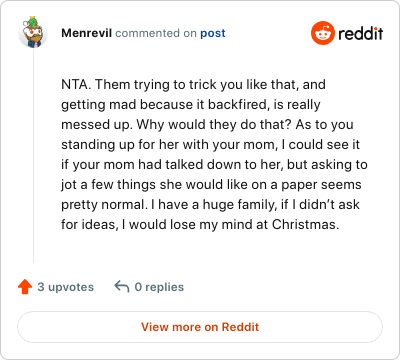Open the "0 replies" label
The width and height of the screenshot is (400, 360).
[x=159, y=287]
